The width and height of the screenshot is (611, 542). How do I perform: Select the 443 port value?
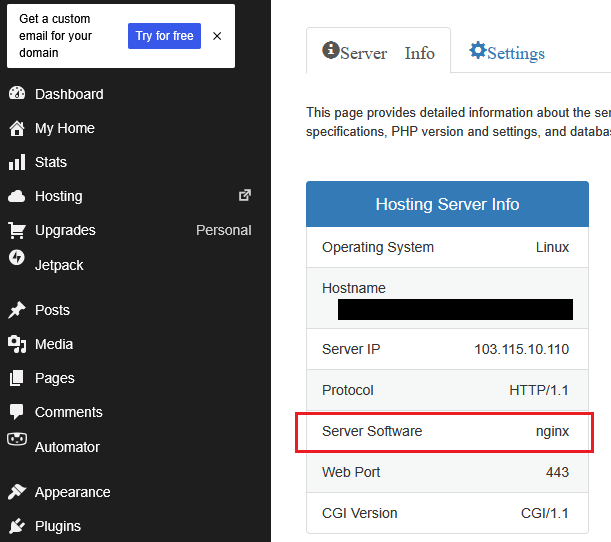click(x=557, y=472)
